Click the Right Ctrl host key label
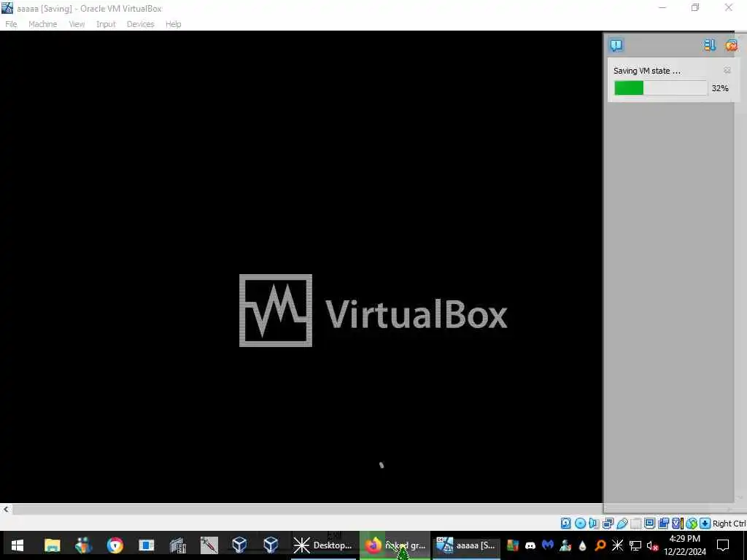The height and width of the screenshot is (560, 747). click(729, 524)
